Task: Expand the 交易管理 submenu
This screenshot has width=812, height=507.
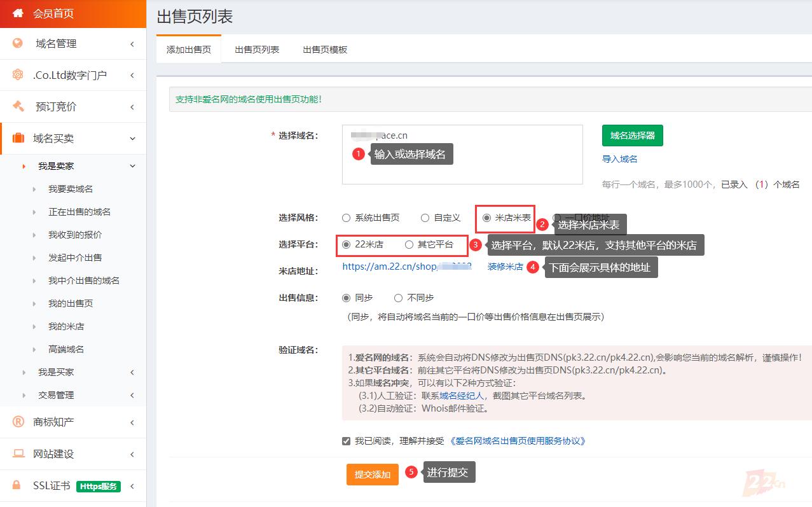Action: [x=132, y=395]
